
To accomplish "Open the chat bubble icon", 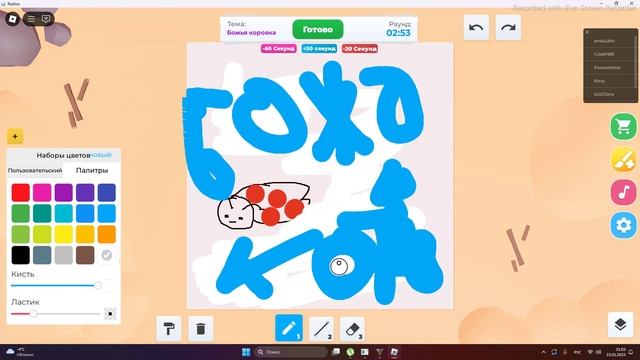I will (x=46, y=19).
